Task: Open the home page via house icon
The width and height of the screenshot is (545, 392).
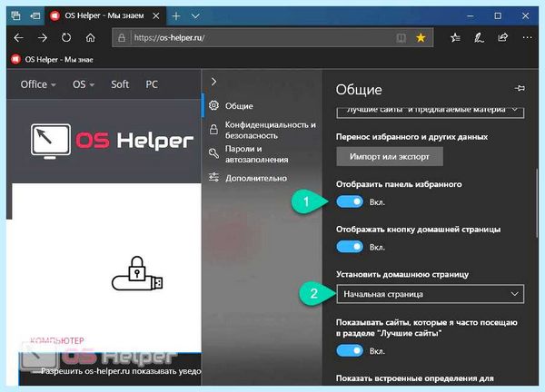Action: [90, 37]
